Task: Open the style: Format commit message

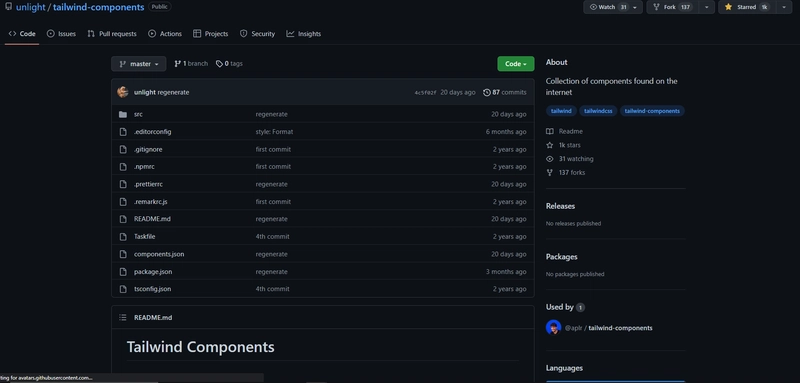Action: tap(274, 132)
